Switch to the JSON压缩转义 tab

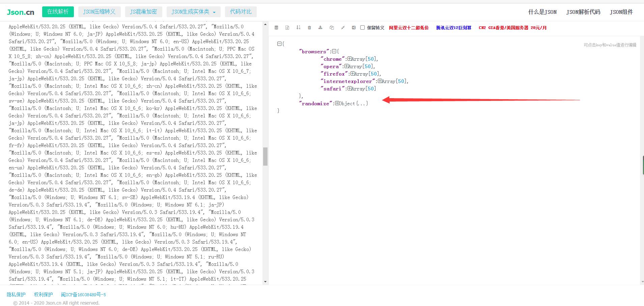pyautogui.click(x=99, y=12)
